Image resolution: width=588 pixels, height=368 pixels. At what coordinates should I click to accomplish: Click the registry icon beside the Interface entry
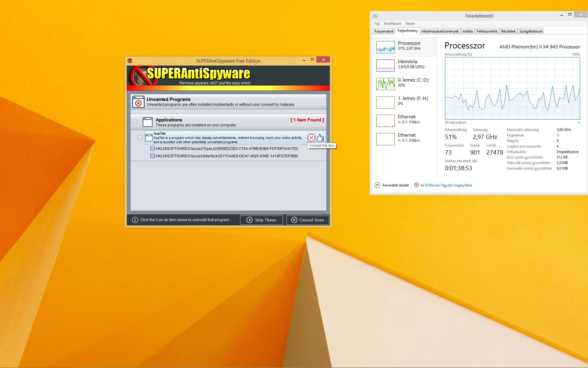(152, 156)
